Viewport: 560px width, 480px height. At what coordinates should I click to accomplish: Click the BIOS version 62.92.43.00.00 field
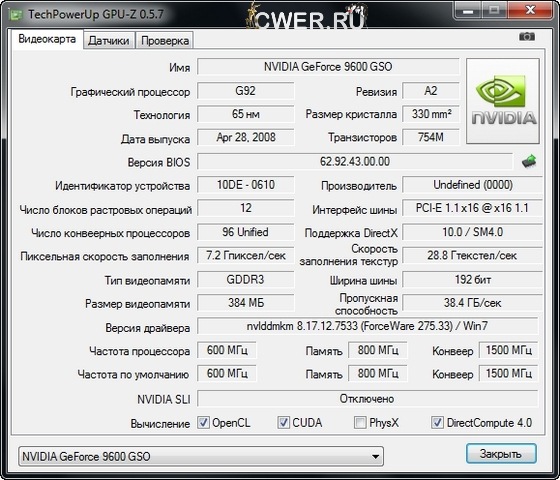355,161
